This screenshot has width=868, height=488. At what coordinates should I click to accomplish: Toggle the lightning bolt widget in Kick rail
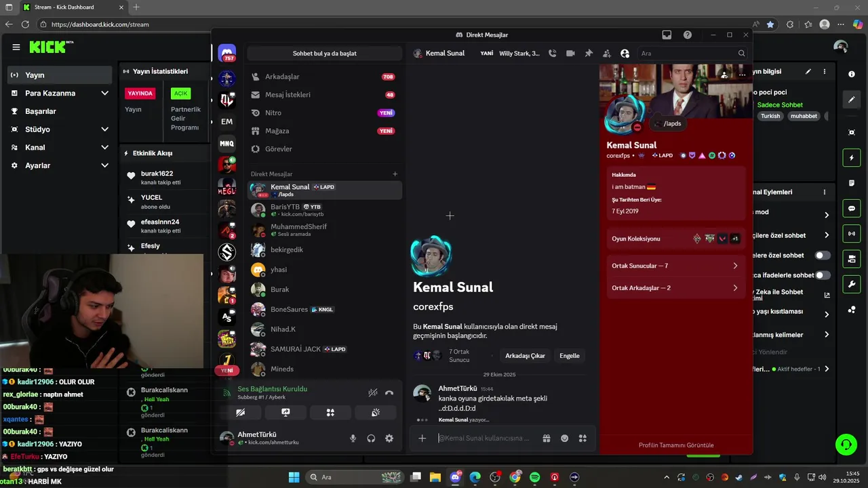coord(852,158)
